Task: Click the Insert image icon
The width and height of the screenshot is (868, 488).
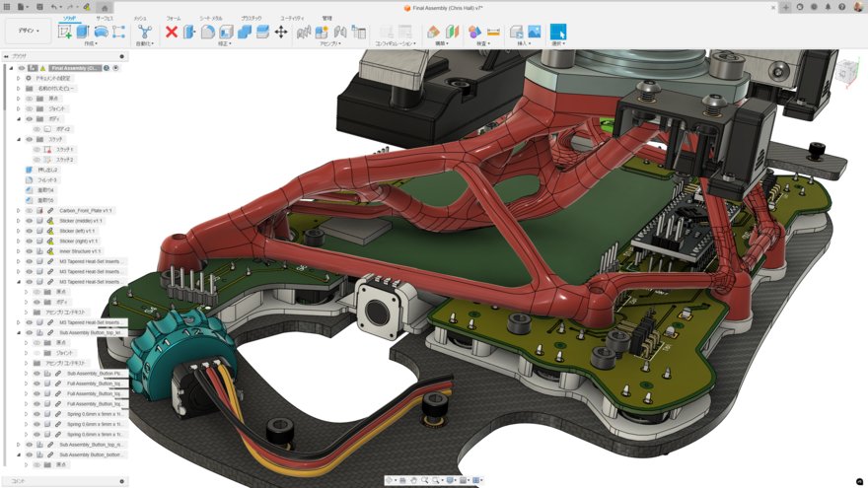Action: 534,32
